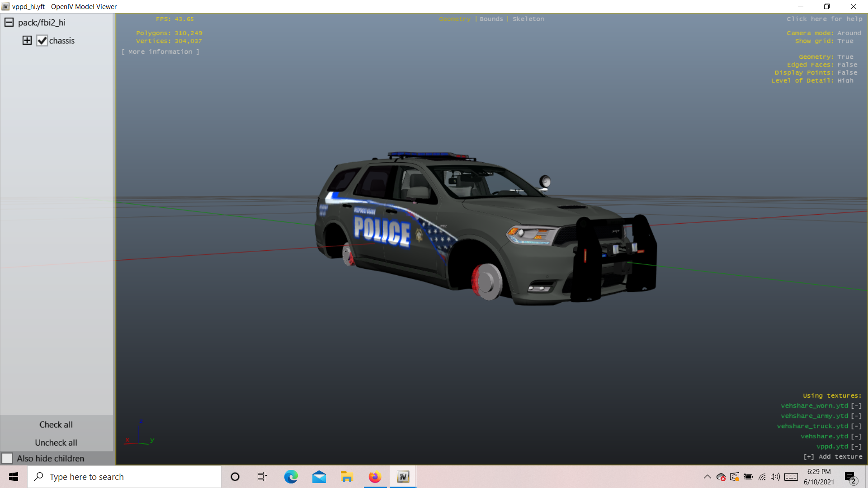Open File Explorer from the taskbar
The width and height of the screenshot is (868, 488).
pos(347,477)
